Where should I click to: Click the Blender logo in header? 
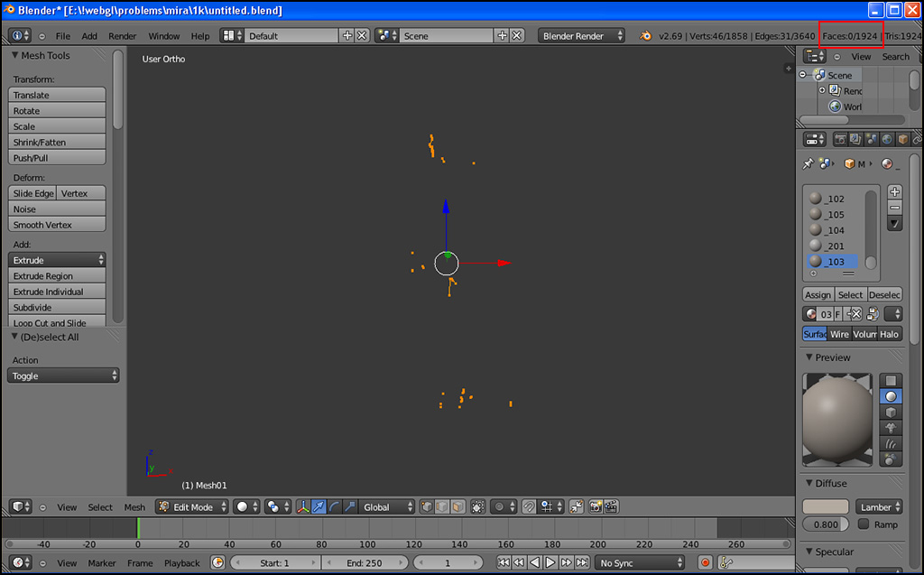tap(646, 36)
